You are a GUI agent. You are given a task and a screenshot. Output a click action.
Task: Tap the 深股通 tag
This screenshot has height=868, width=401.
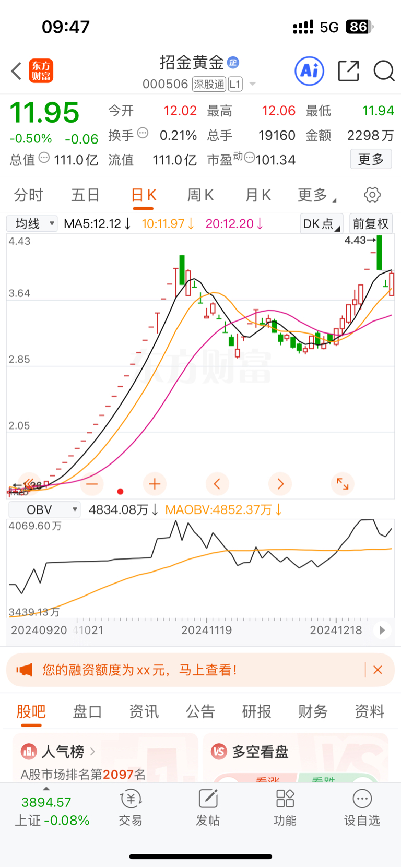(x=209, y=84)
